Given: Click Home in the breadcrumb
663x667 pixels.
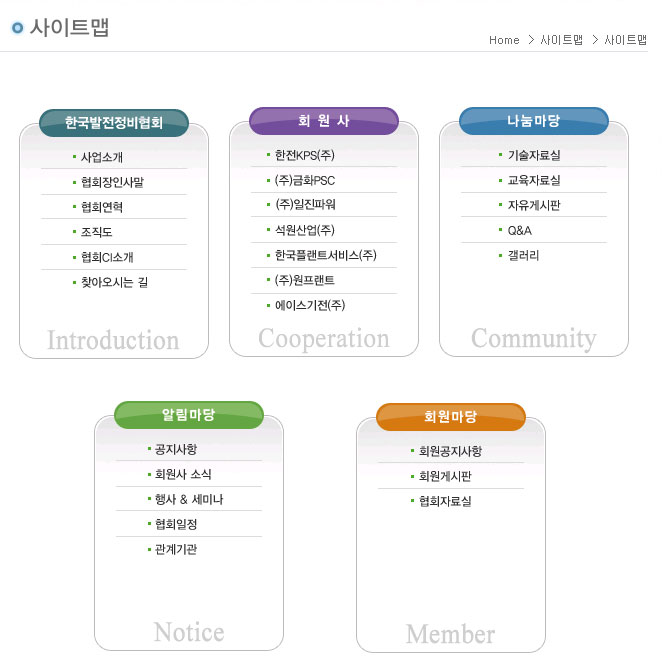Looking at the screenshot, I should coord(504,40).
